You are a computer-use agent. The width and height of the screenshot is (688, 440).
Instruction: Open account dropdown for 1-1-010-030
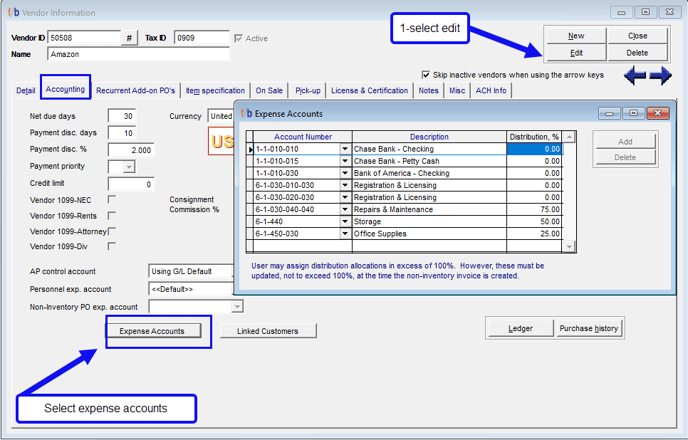pos(345,173)
